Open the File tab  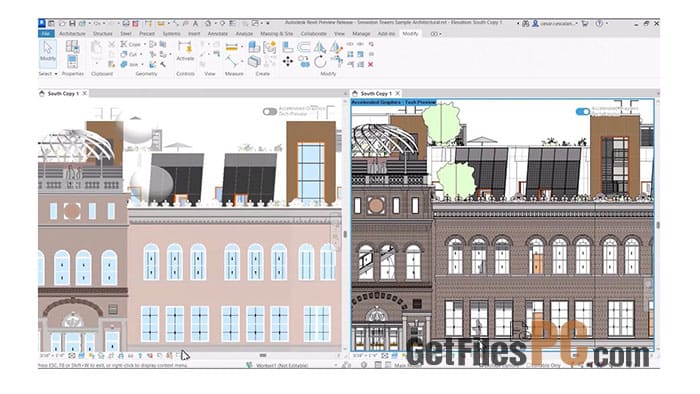(x=46, y=34)
